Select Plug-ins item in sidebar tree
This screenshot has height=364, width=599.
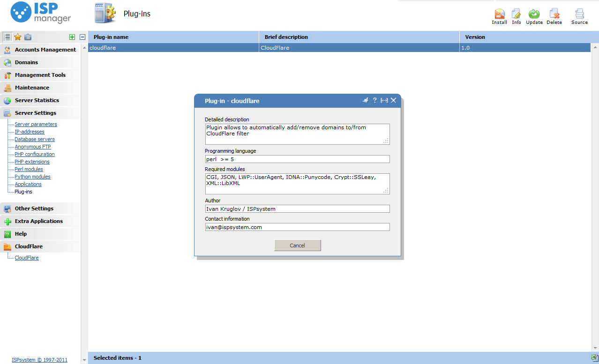click(x=23, y=192)
